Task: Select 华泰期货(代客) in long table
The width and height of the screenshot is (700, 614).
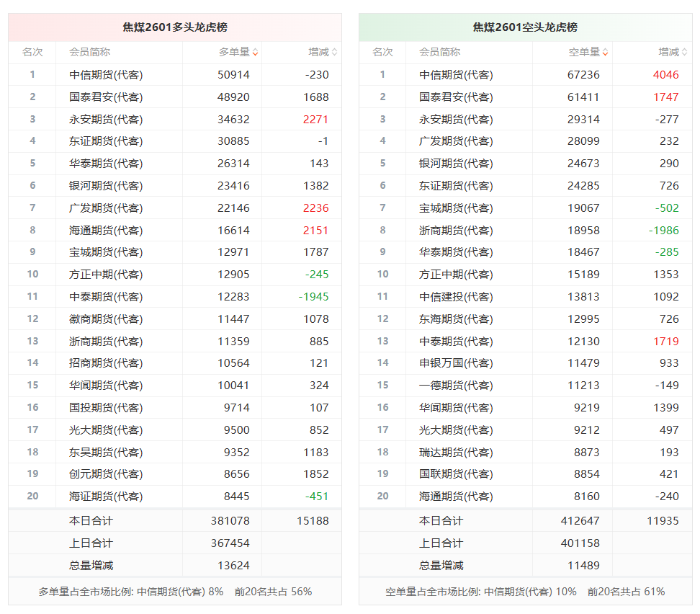Action: [x=106, y=164]
